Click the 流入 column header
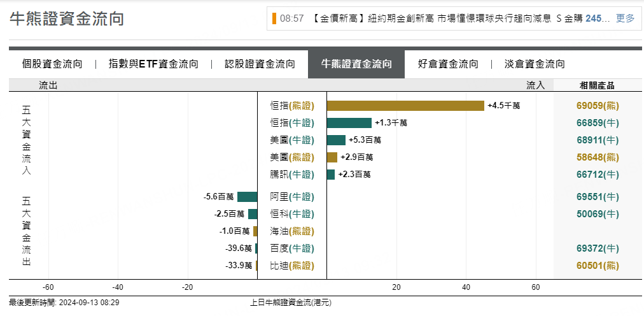Image resolution: width=644 pixels, height=316 pixels. coord(536,85)
